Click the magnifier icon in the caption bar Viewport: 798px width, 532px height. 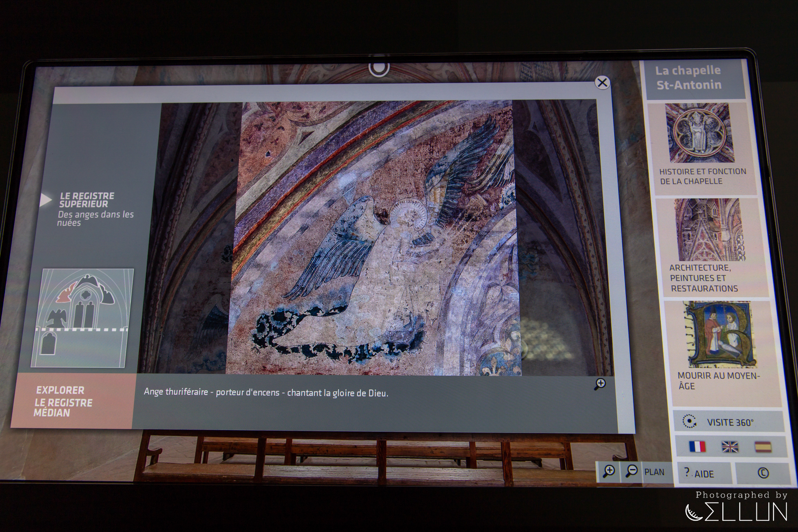coord(600,384)
